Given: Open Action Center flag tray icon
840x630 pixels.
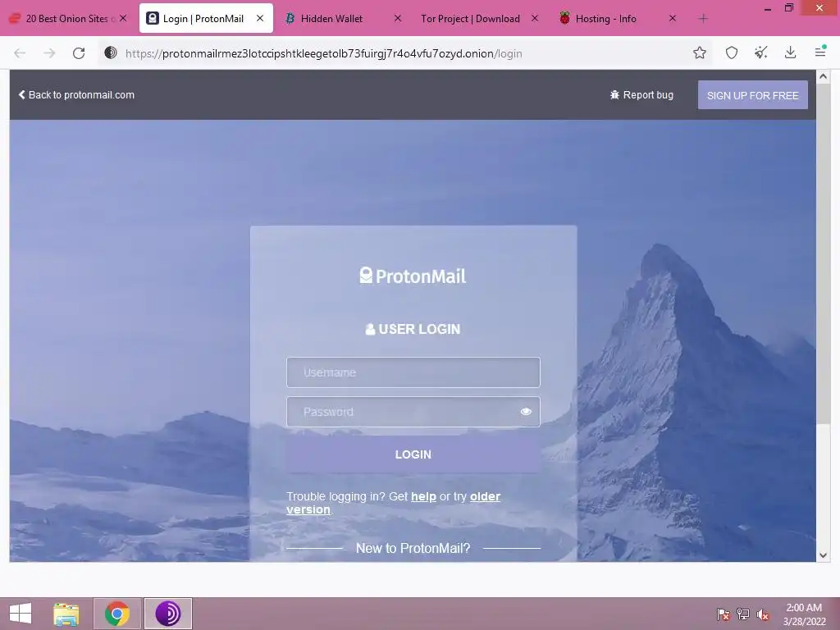Looking at the screenshot, I should [x=723, y=614].
